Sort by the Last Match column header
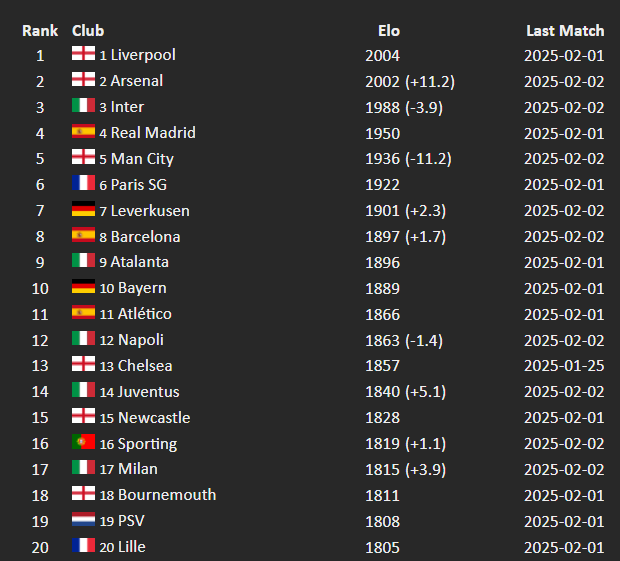 pos(564,30)
